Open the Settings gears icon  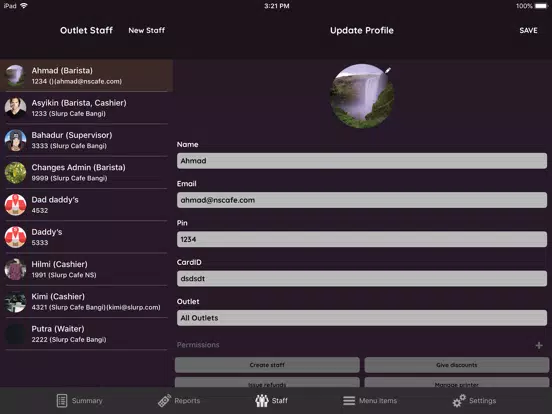459,401
